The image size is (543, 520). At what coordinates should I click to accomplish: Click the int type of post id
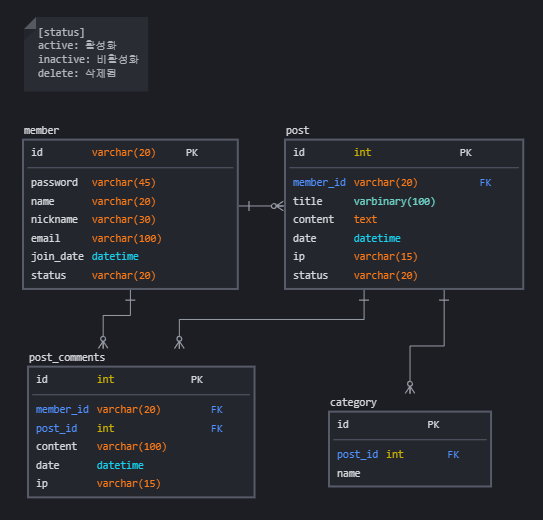363,152
